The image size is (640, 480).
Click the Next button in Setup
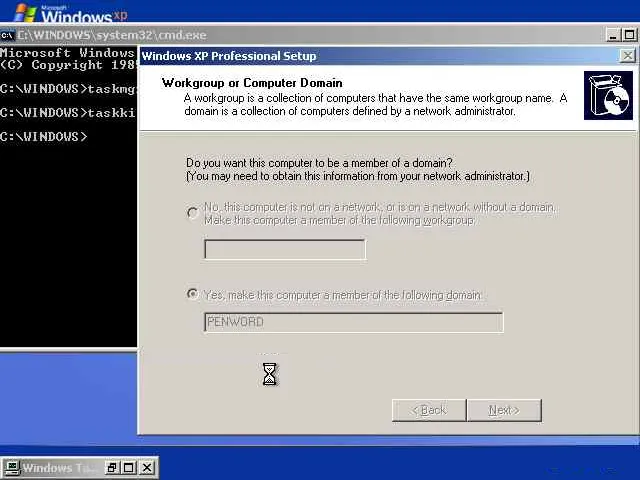pyautogui.click(x=504, y=410)
